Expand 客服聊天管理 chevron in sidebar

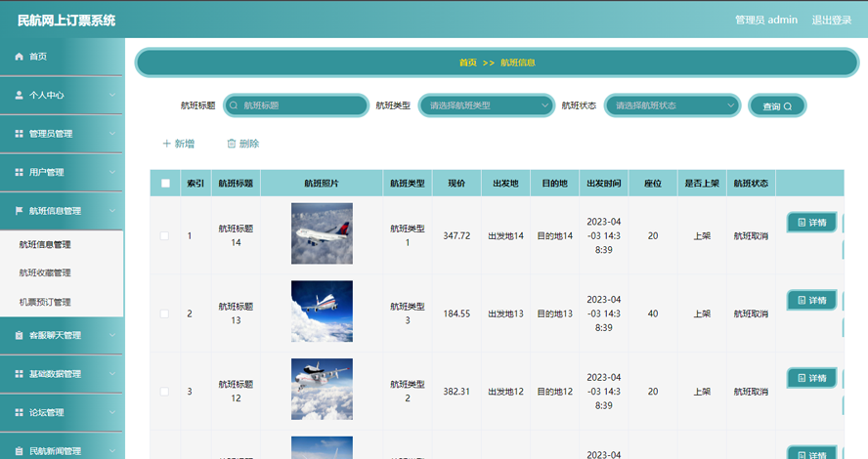112,335
